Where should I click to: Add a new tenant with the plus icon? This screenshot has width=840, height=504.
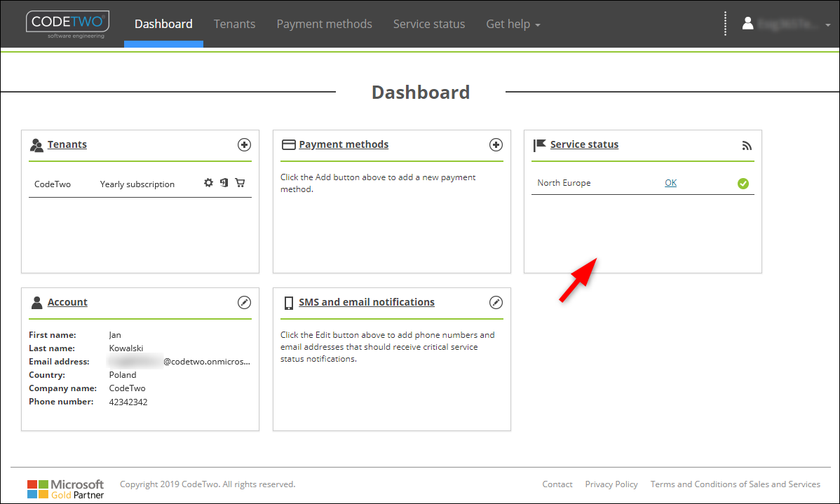(244, 144)
